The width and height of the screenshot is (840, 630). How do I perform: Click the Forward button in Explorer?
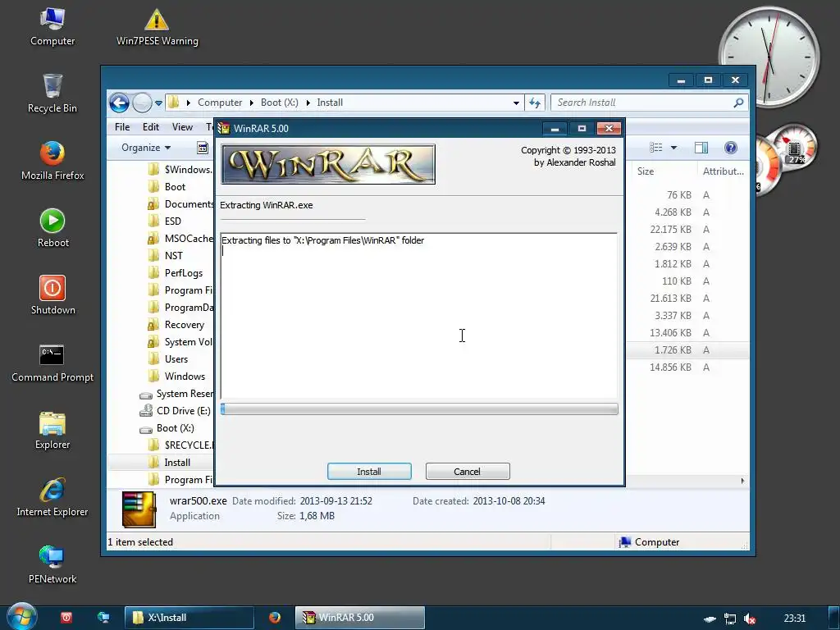pos(143,103)
